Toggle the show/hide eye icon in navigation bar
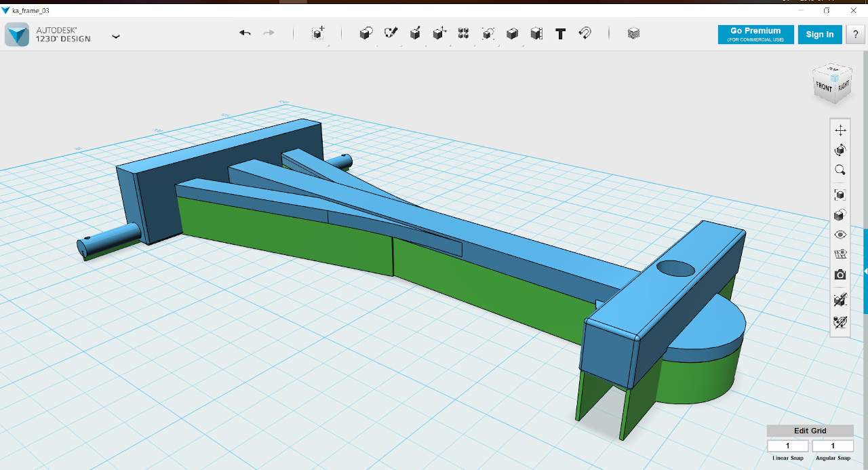 tap(840, 235)
